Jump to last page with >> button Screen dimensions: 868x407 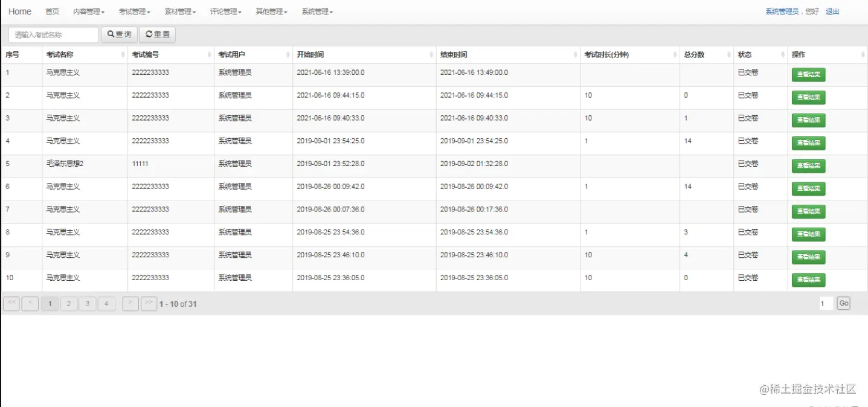[x=149, y=304]
